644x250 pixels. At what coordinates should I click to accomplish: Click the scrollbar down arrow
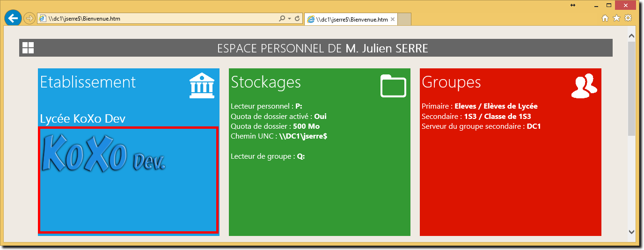[x=631, y=231]
